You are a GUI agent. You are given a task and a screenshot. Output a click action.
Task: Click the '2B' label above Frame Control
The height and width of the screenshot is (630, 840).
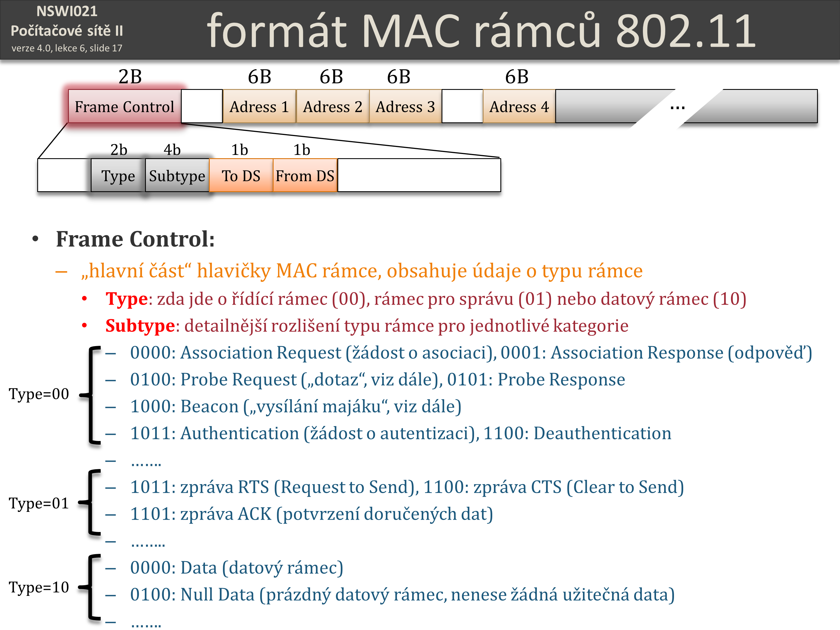pyautogui.click(x=130, y=77)
